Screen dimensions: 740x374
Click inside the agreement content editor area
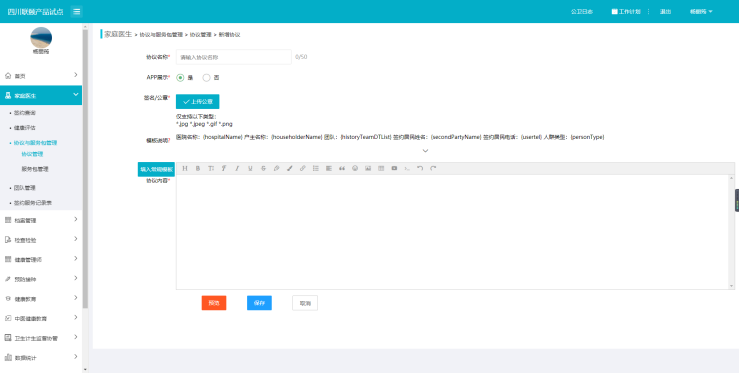coord(453,232)
